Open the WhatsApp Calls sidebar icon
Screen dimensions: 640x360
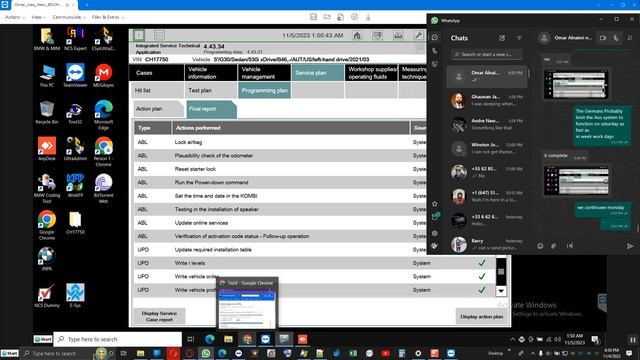[x=435, y=51]
